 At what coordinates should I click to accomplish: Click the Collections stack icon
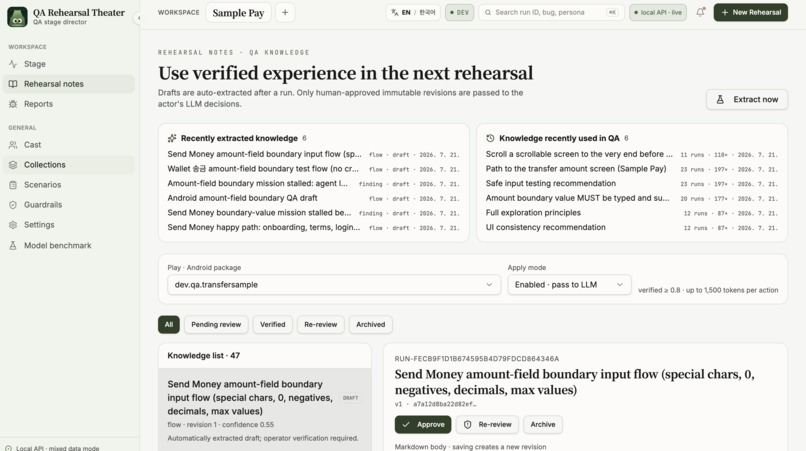tap(13, 165)
